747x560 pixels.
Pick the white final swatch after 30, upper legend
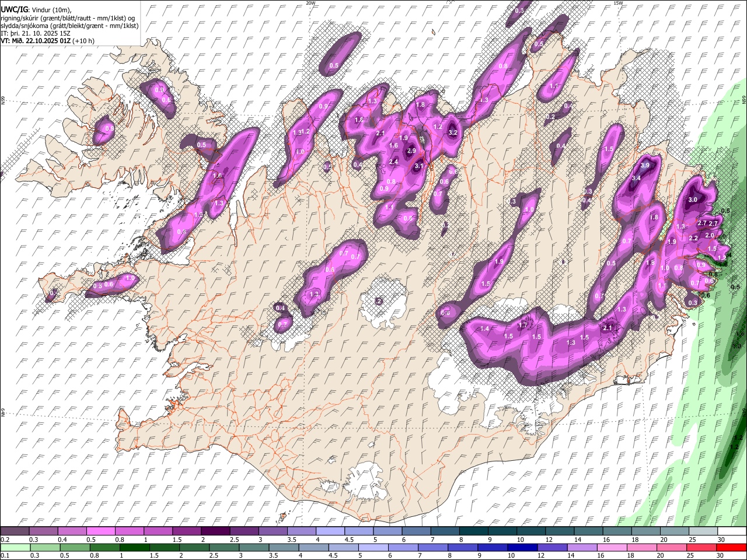(732, 531)
